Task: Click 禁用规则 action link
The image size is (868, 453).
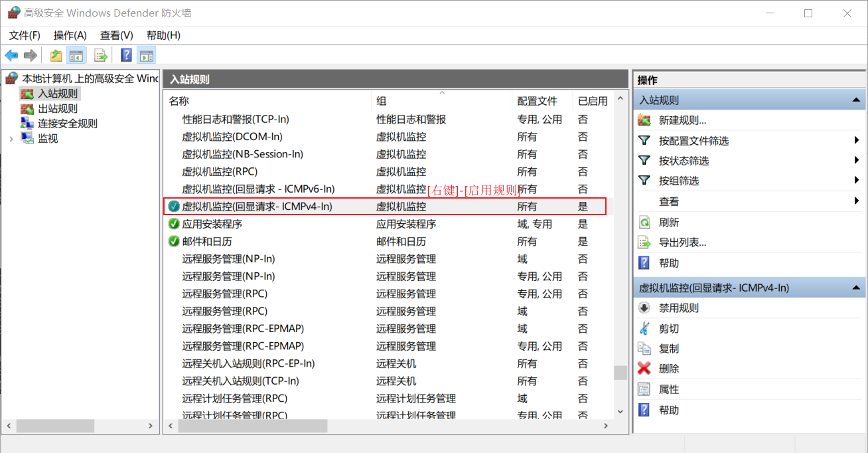Action: (679, 308)
